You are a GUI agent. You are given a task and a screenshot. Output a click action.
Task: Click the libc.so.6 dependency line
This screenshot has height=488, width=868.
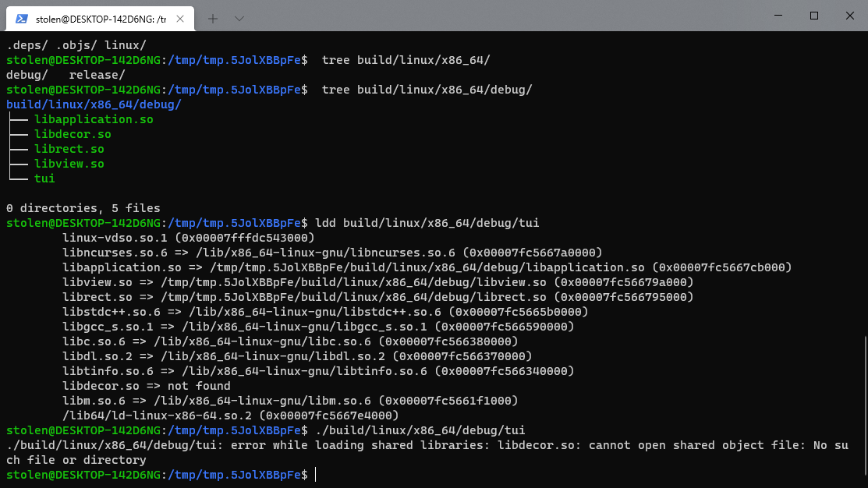(290, 341)
